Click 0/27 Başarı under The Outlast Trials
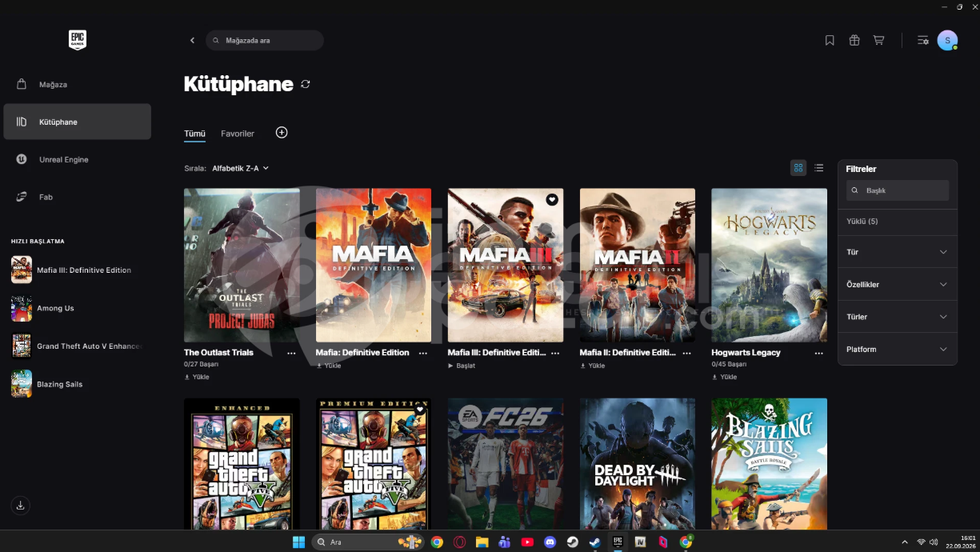 click(202, 364)
